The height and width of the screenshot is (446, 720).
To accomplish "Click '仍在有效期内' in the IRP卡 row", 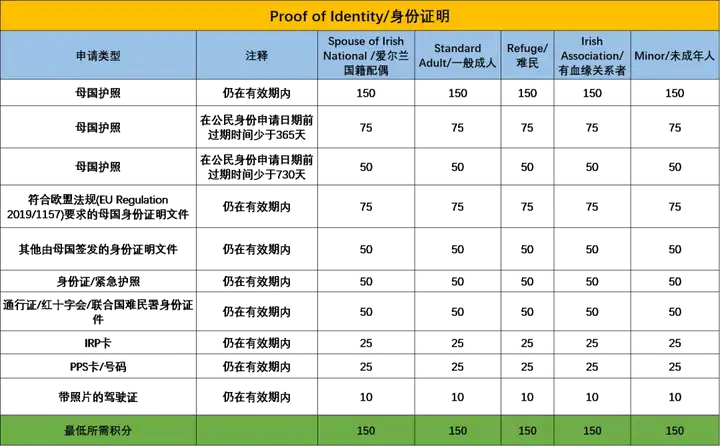I will click(x=257, y=343).
